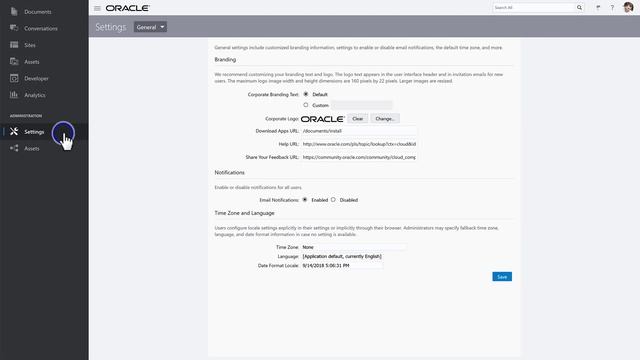
Task: Toggle the hamburger menu icon
Action: tap(97, 8)
